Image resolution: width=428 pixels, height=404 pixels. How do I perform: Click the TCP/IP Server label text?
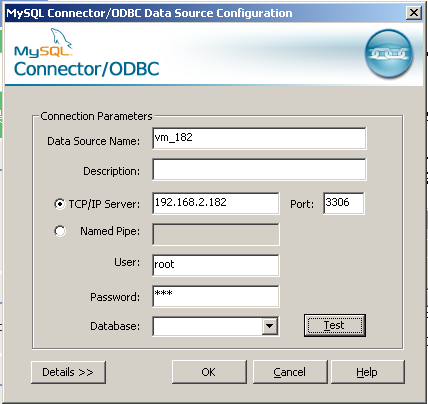[x=104, y=204]
